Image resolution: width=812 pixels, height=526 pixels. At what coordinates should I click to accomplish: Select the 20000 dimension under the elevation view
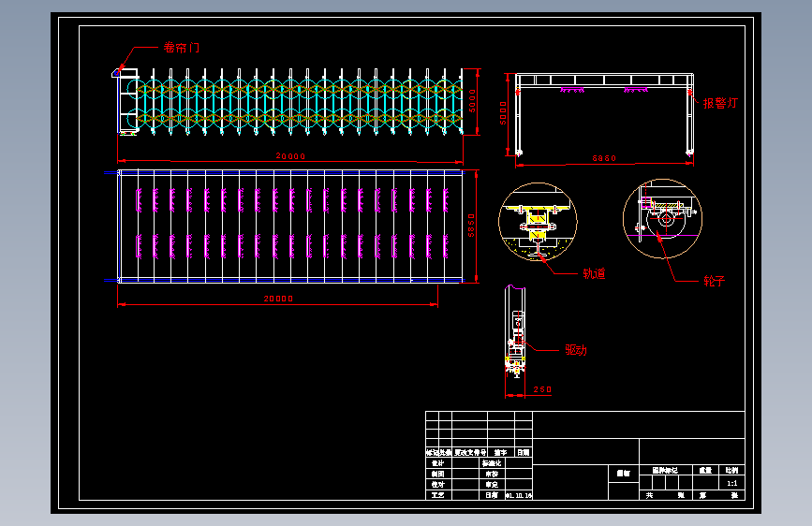point(290,156)
